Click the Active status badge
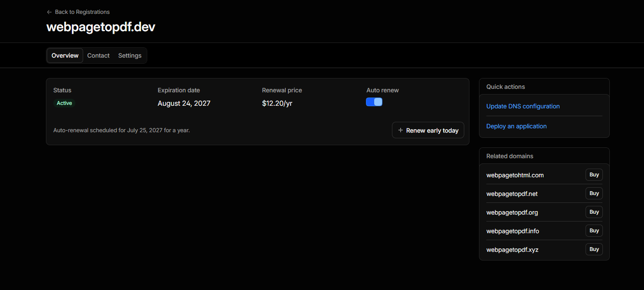This screenshot has width=644, height=290. 64,103
